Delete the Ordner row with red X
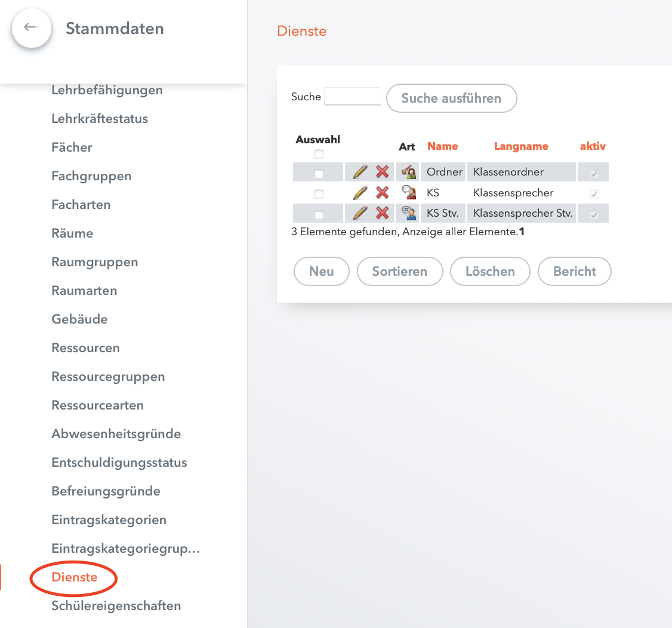 383,172
